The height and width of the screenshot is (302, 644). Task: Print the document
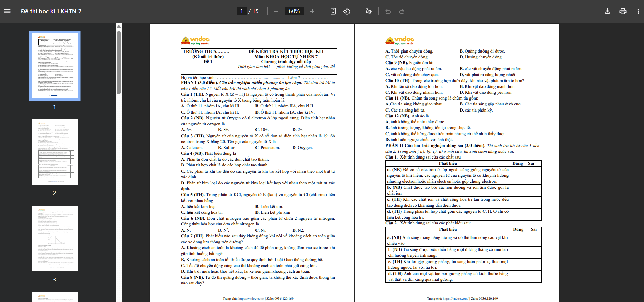coord(623,11)
